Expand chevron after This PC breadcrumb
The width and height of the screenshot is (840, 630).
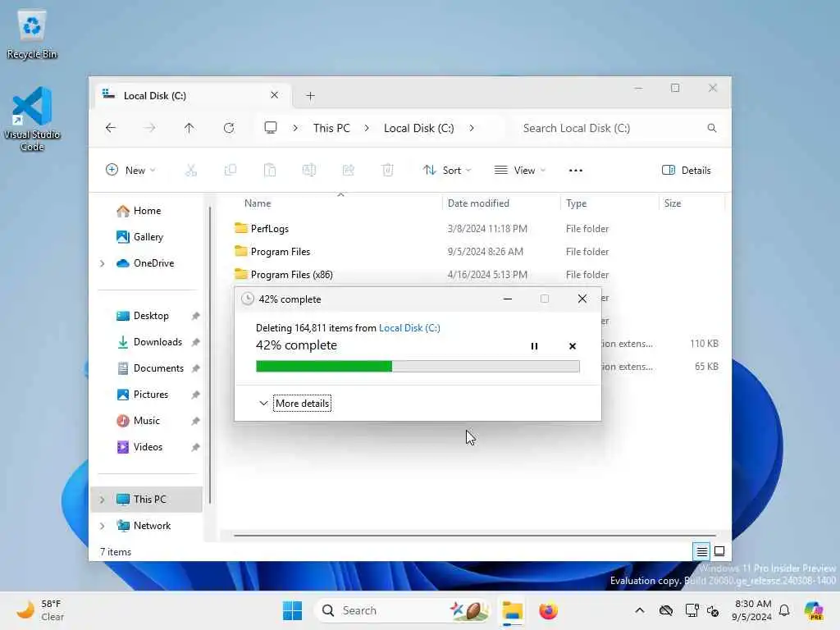tap(367, 128)
